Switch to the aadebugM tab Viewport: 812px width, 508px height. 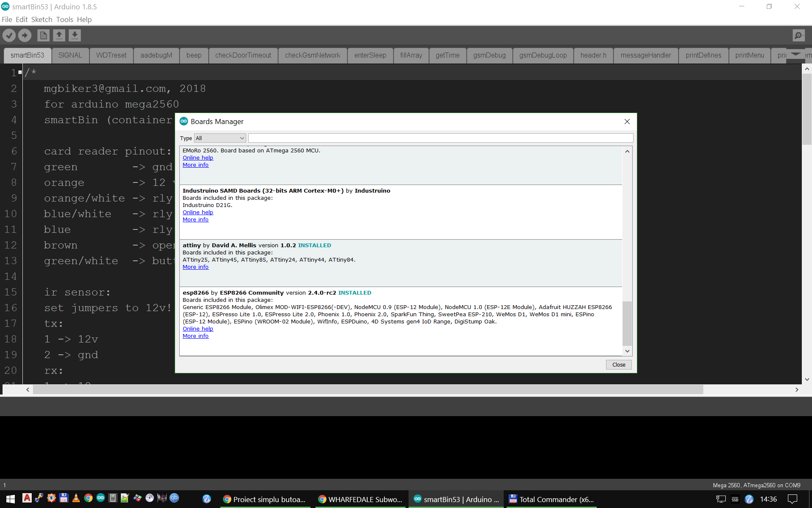tap(156, 55)
